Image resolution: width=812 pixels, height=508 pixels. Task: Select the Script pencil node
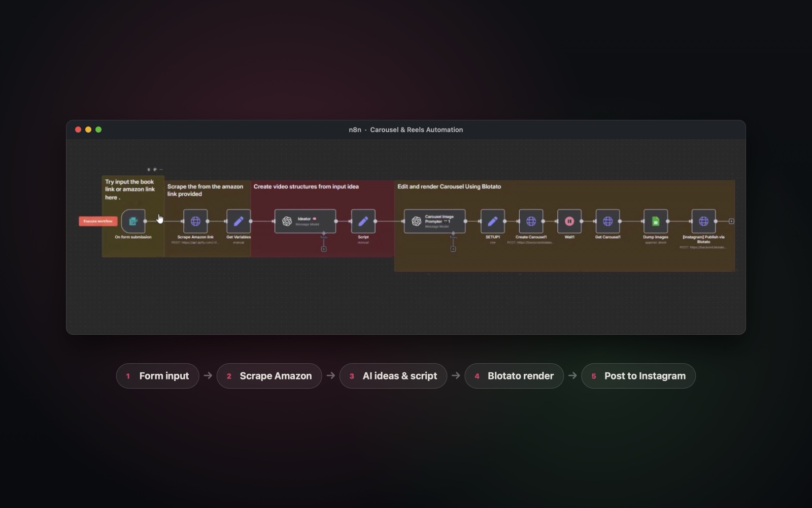pyautogui.click(x=363, y=221)
